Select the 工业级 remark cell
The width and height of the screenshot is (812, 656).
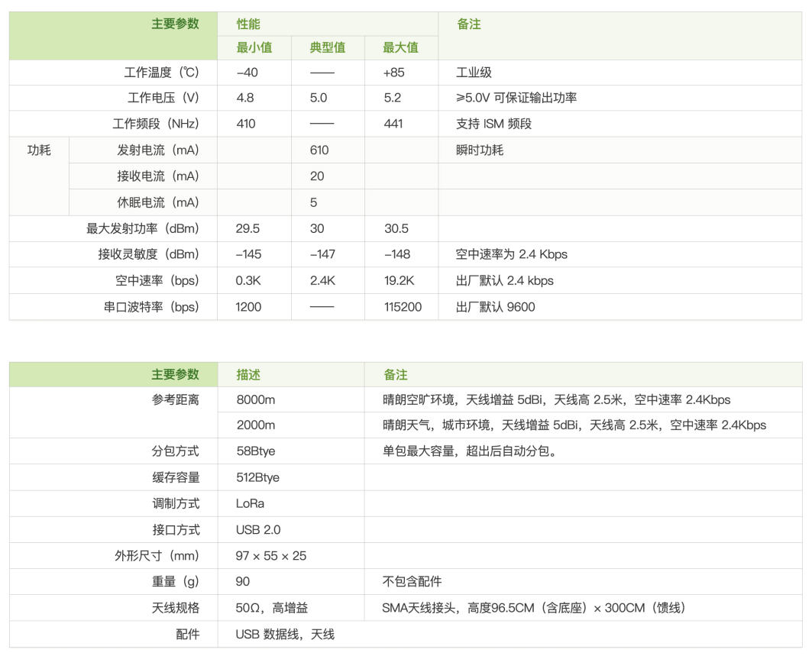coord(474,73)
